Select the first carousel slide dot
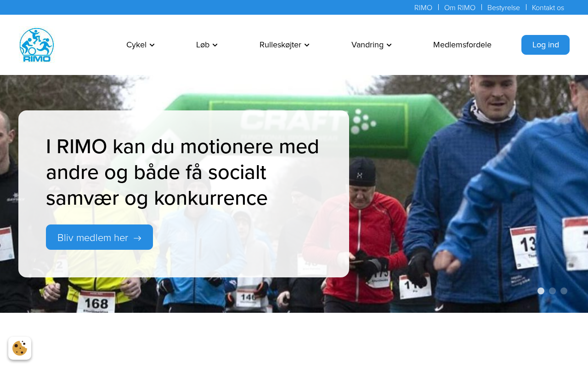The height and width of the screenshot is (368, 588). click(x=541, y=291)
